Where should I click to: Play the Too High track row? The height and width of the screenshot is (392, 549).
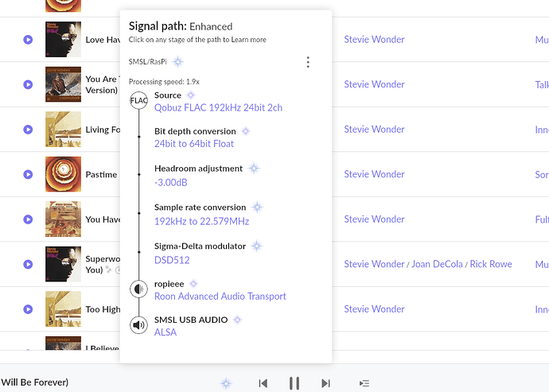click(x=28, y=309)
